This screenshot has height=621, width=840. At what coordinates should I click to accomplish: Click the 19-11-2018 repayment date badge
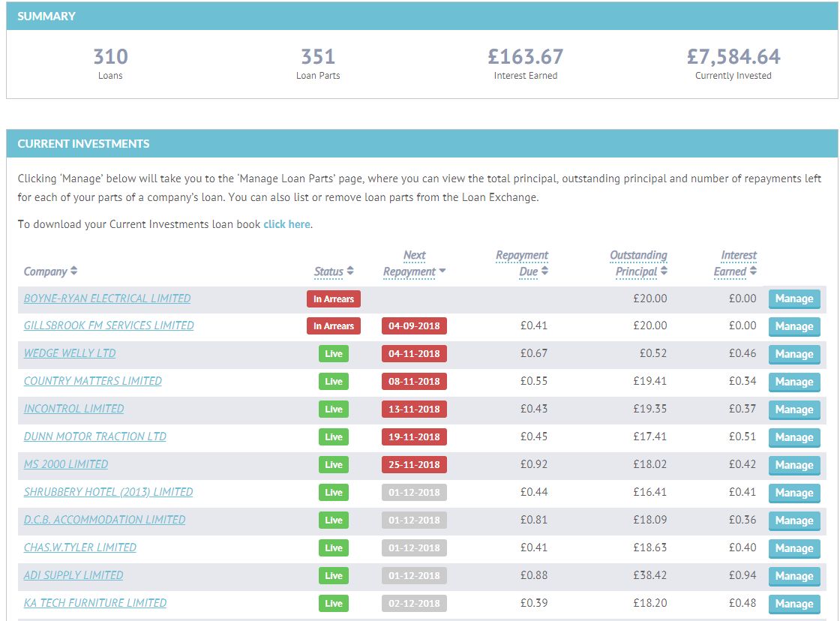click(414, 437)
